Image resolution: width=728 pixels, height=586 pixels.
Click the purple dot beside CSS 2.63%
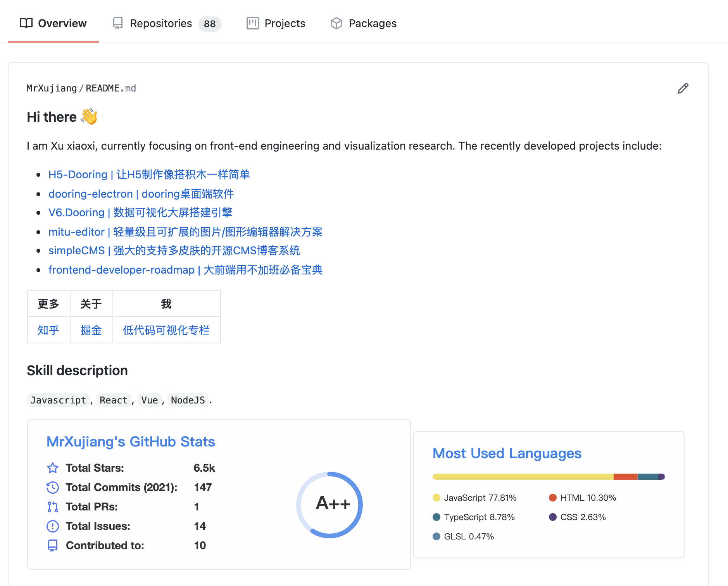tap(553, 517)
